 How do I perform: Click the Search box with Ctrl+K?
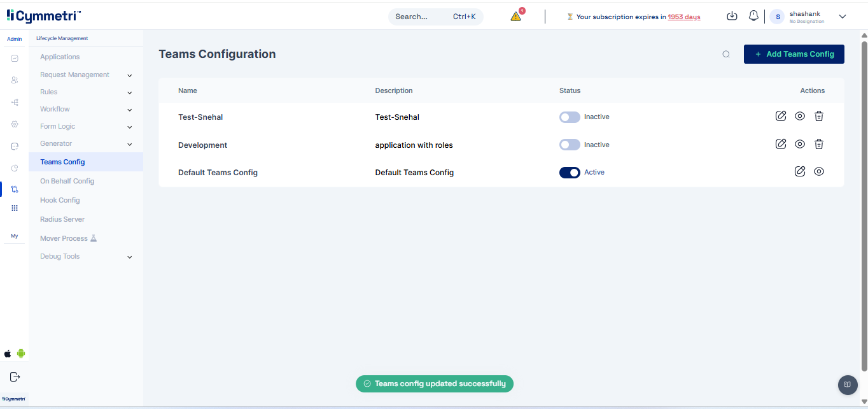(436, 17)
